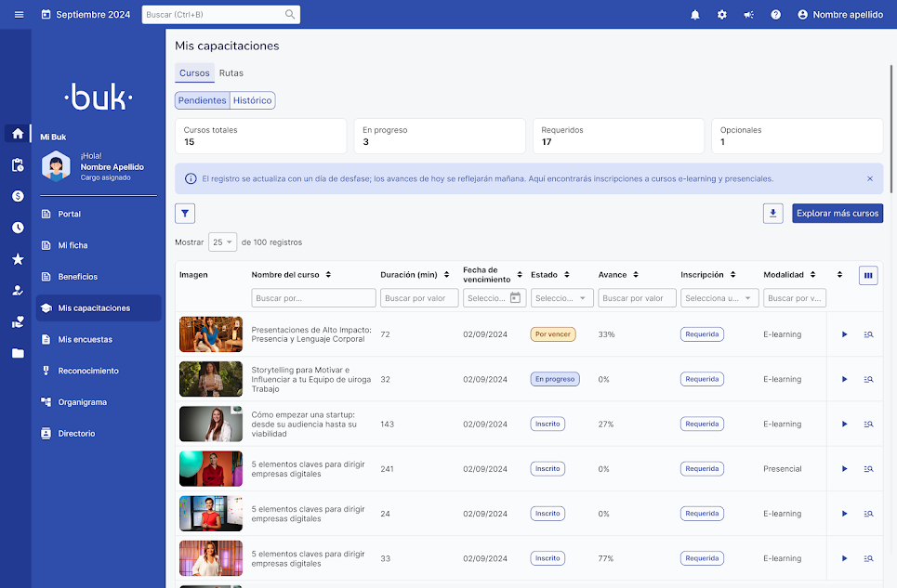Select the Pendientes toggle option
Image resolution: width=897 pixels, height=588 pixels.
point(202,100)
